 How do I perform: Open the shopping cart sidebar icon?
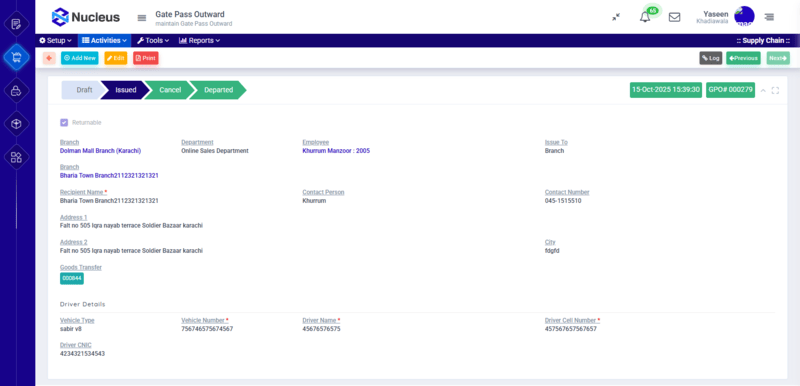click(16, 58)
